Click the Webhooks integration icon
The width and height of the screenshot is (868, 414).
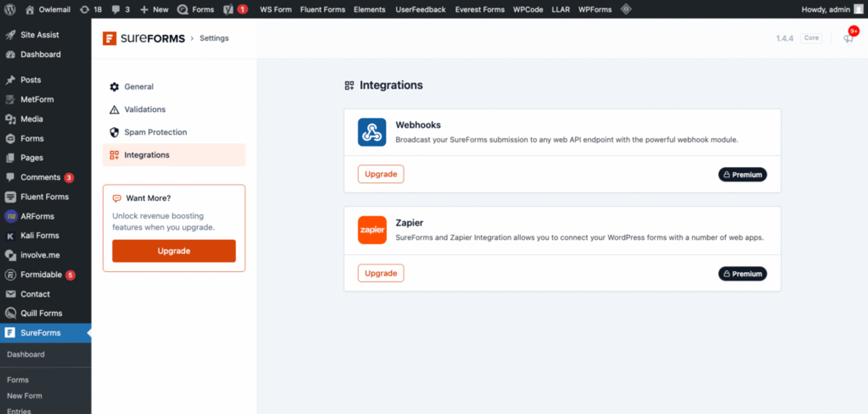[x=372, y=132]
